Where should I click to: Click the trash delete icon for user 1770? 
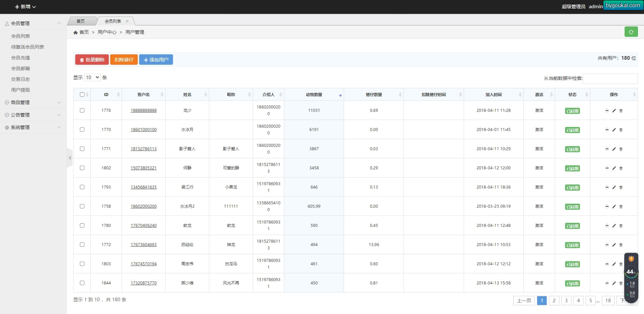click(x=621, y=130)
